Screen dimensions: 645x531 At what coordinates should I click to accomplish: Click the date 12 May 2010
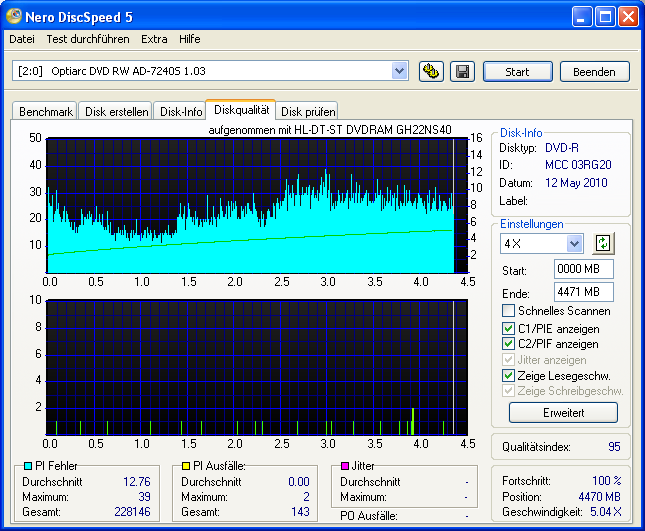[576, 183]
